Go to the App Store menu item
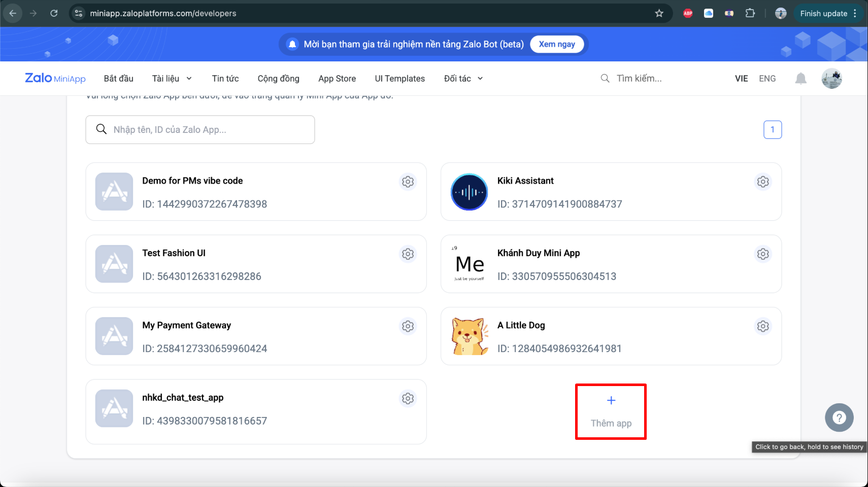868x487 pixels. point(337,79)
